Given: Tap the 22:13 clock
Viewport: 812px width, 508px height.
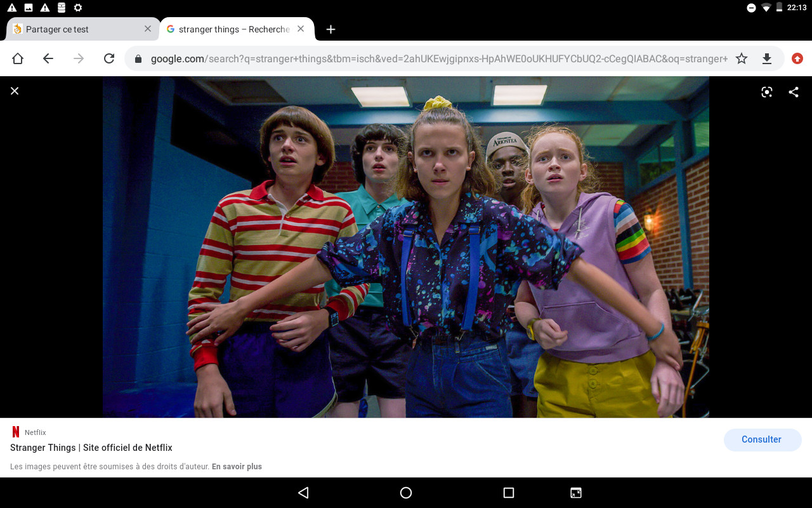Looking at the screenshot, I should 797,8.
